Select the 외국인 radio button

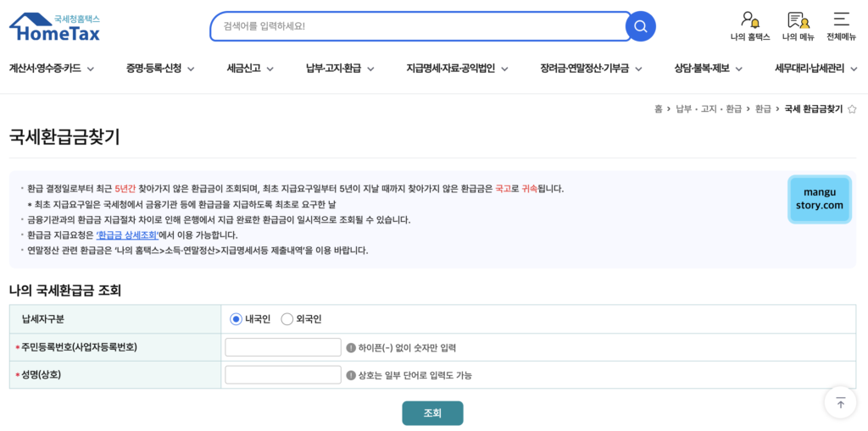tap(287, 319)
